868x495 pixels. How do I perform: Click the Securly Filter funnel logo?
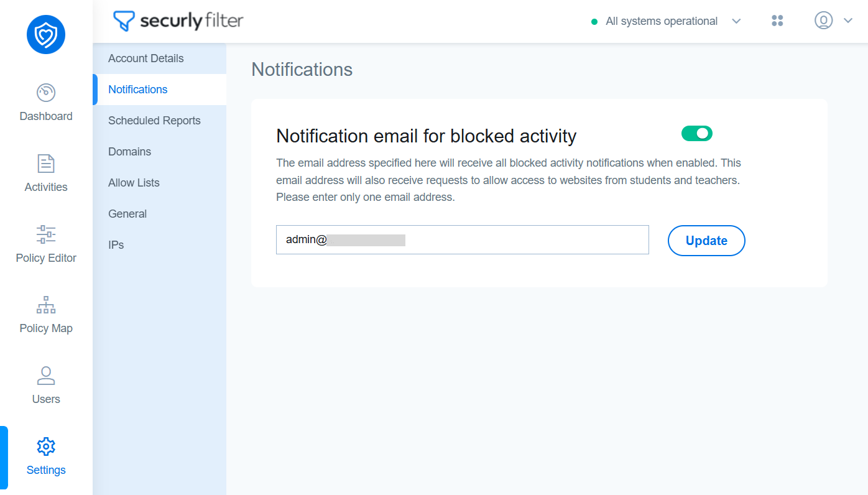(x=124, y=21)
